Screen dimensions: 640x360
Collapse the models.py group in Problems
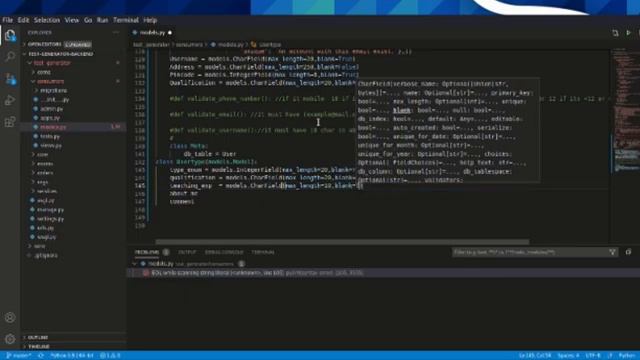pos(135,264)
